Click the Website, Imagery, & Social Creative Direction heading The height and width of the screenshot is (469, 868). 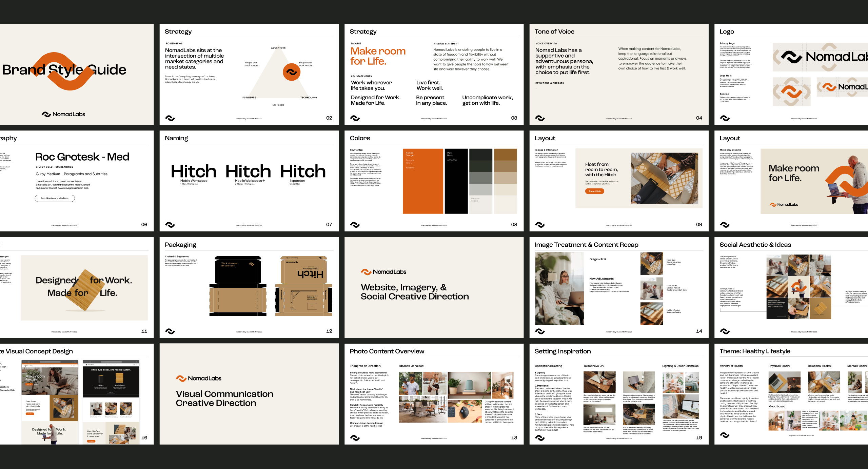coord(415,292)
